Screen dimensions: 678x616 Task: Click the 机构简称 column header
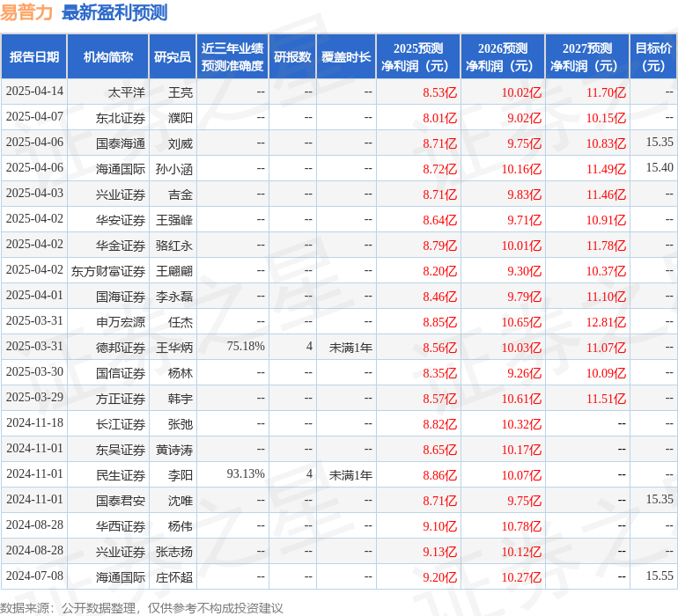(108, 56)
